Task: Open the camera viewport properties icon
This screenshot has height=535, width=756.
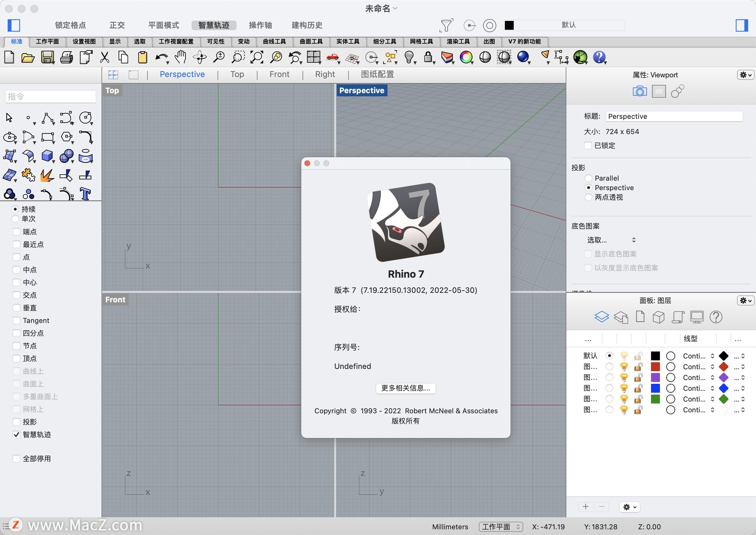Action: pos(639,91)
